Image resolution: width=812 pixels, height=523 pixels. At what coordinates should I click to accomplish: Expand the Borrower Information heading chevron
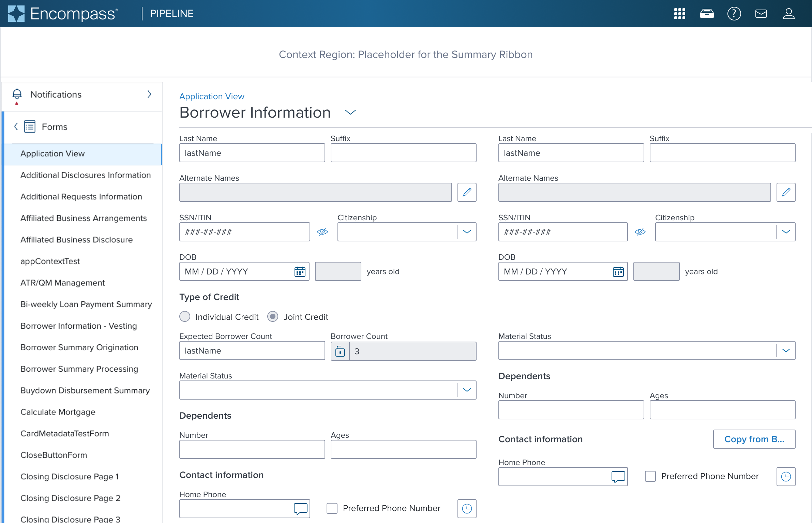pos(350,112)
